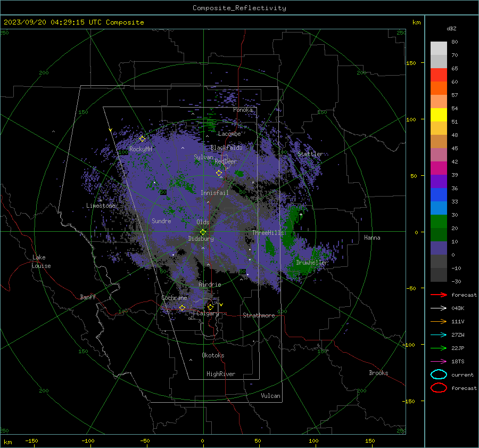
Task: Click the red 'forecast' ellipse icon
Action: coord(439,388)
